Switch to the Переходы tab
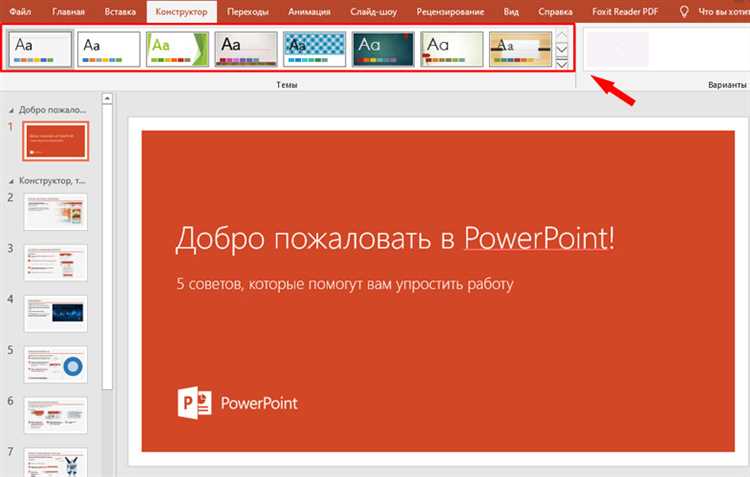Screen dimensions: 750x477 247,11
